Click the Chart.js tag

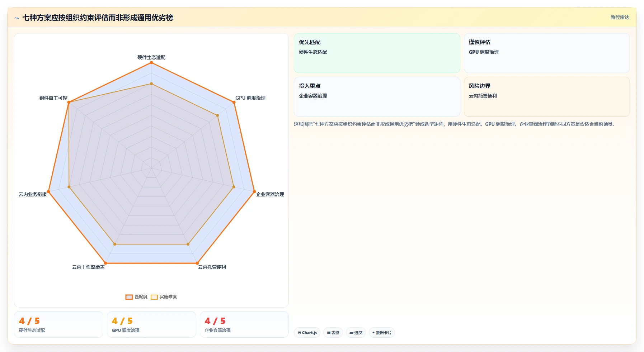coord(307,333)
